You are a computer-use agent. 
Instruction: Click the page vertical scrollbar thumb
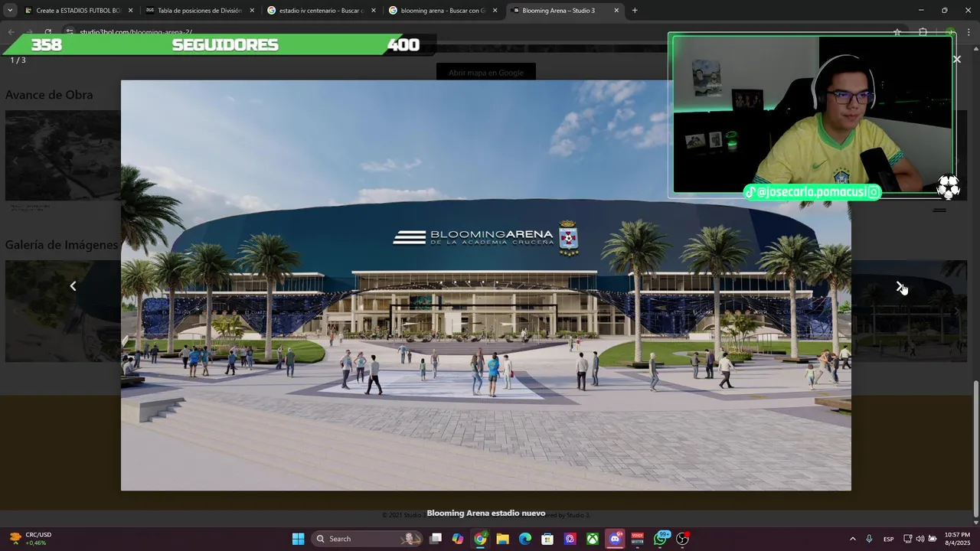[x=975, y=448]
